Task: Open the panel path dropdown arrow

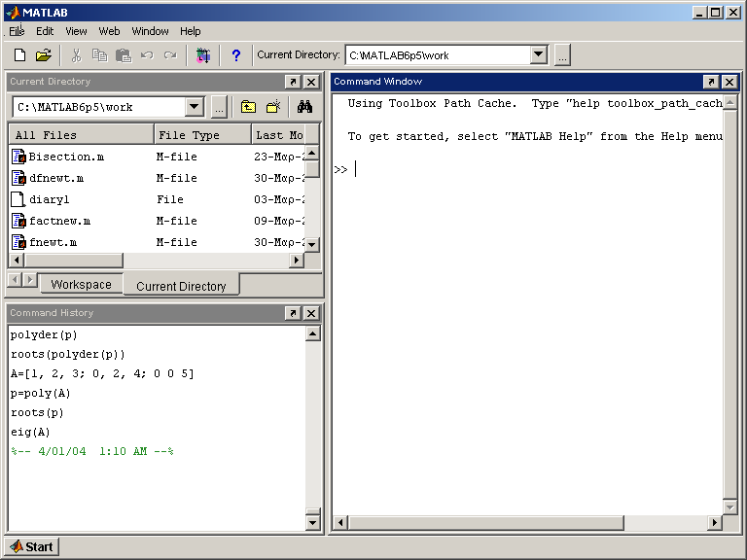Action: pyautogui.click(x=194, y=107)
